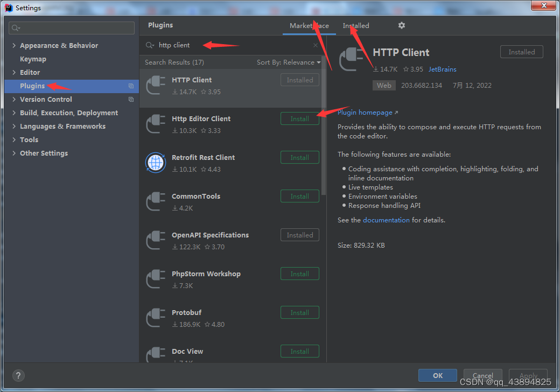Click Installed button on HTTP Client row
The height and width of the screenshot is (392, 560).
point(299,80)
